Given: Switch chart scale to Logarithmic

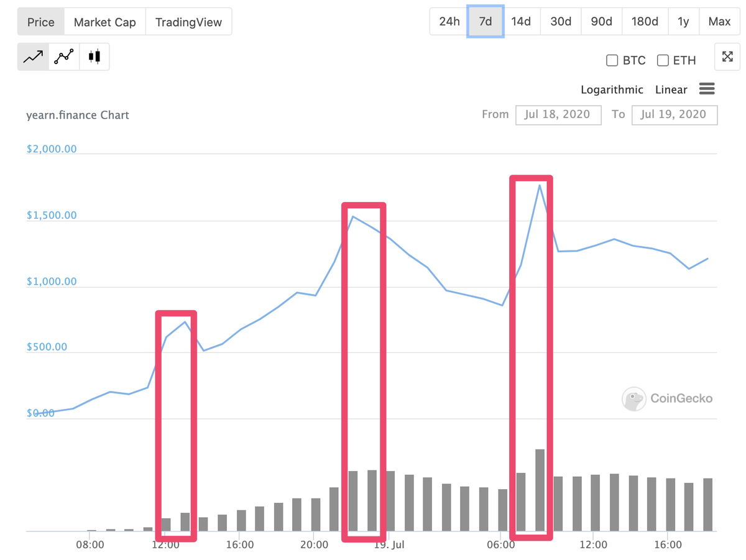Looking at the screenshot, I should point(612,90).
